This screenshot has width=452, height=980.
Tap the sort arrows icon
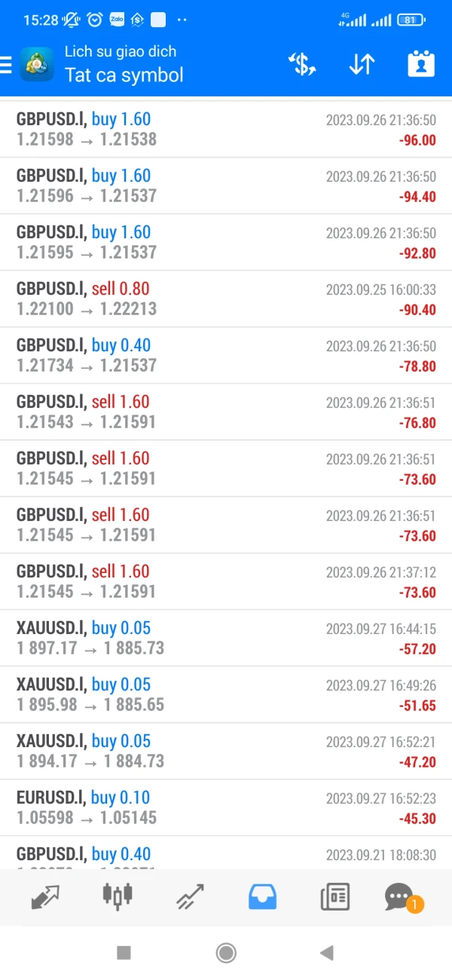pos(362,65)
